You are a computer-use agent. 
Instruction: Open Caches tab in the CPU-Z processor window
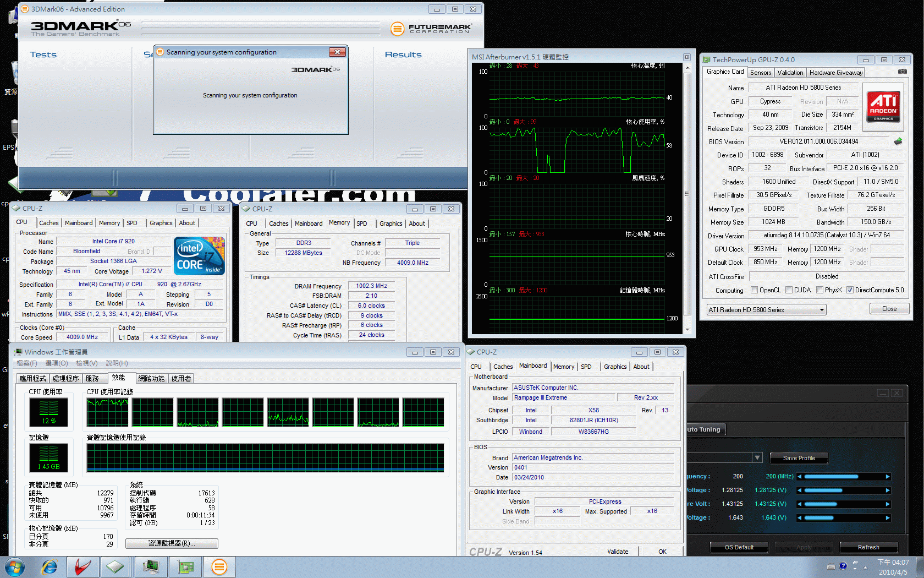48,223
